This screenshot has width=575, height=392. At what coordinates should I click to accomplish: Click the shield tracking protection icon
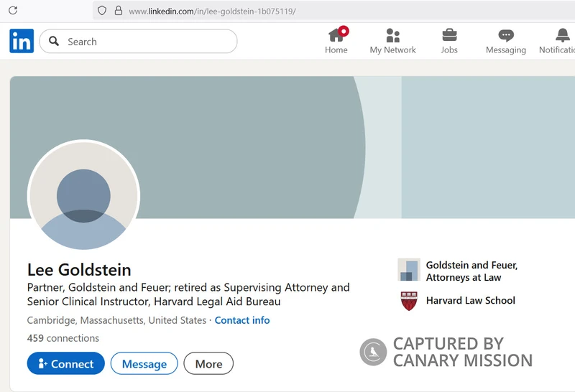(x=102, y=11)
